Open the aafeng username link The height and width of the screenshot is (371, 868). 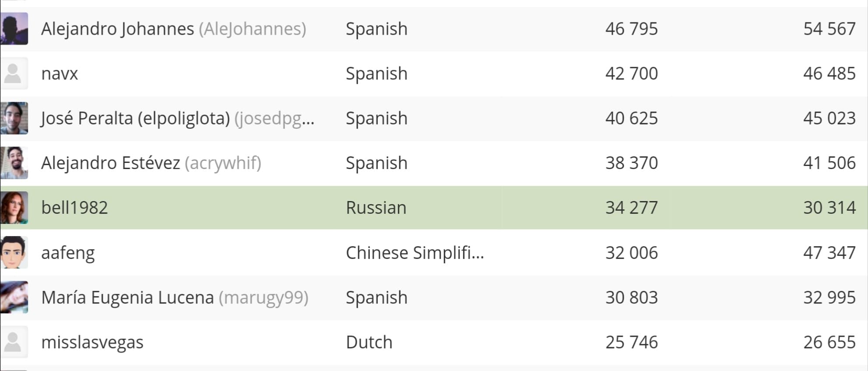[68, 253]
